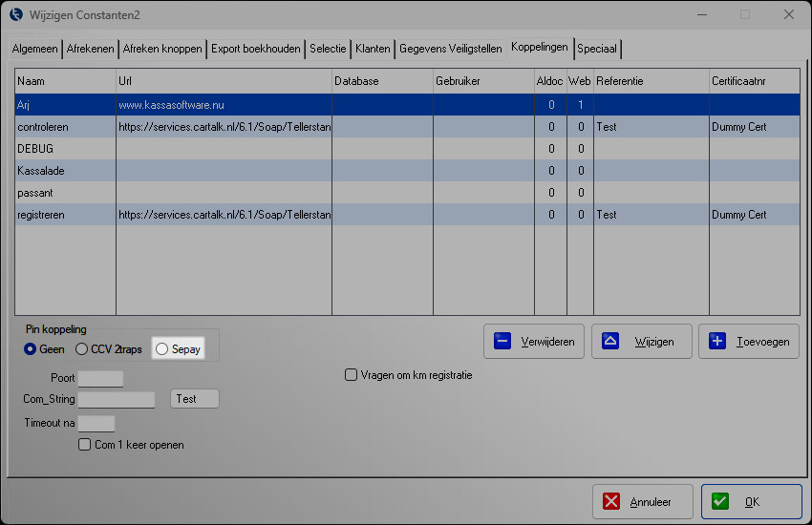812x525 pixels.
Task: Click into the Poort input field
Action: point(100,378)
